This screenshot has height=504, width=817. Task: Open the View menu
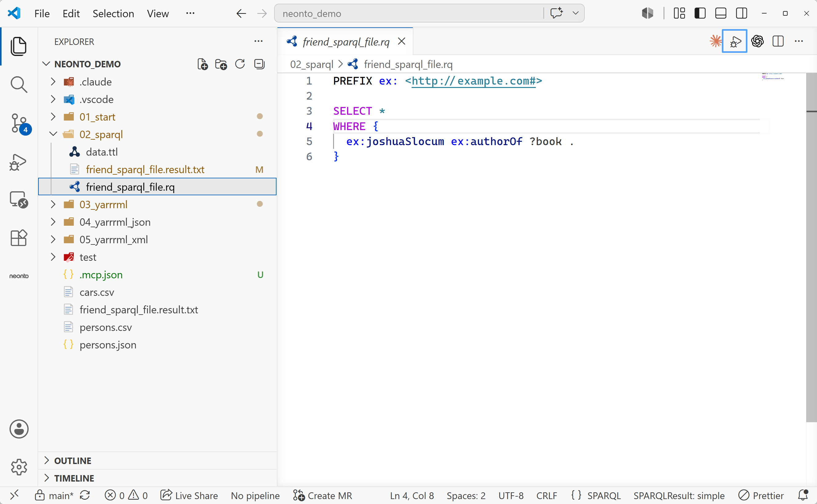pyautogui.click(x=158, y=14)
